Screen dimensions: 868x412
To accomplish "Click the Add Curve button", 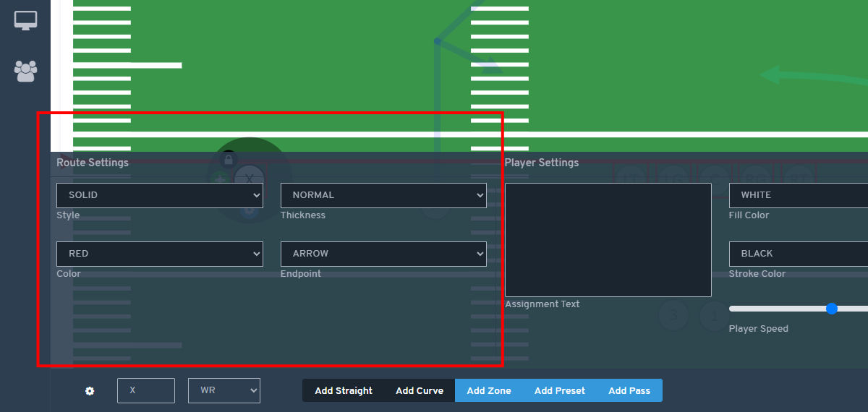I will 420,390.
